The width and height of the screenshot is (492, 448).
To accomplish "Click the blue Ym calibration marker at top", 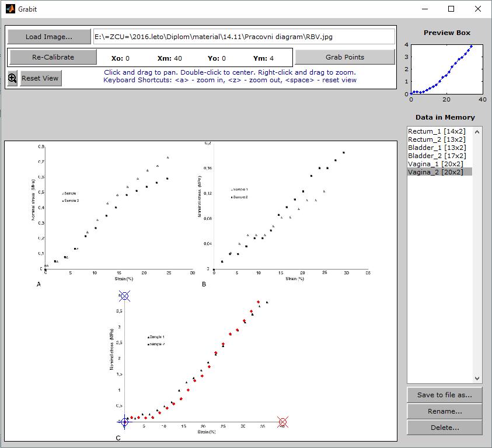I will click(124, 296).
